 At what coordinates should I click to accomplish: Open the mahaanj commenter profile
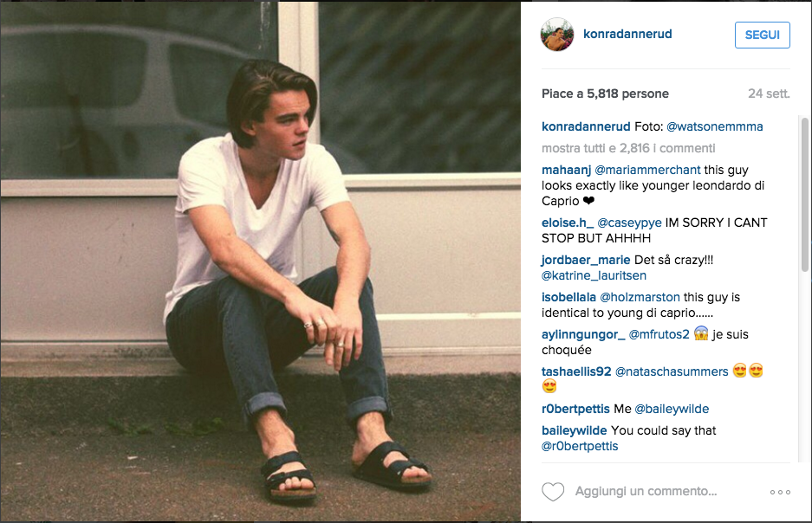coord(566,171)
